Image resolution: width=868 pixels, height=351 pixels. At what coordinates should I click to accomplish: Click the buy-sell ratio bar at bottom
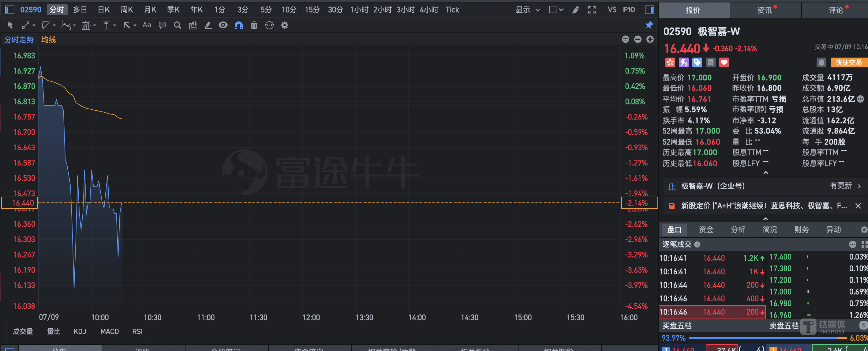[765, 338]
